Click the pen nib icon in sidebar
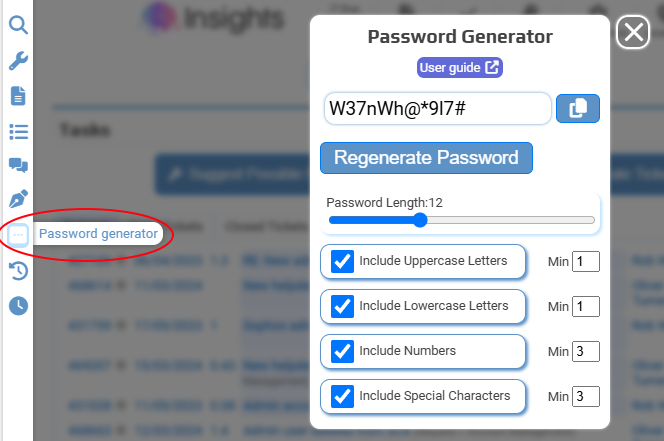 click(x=18, y=199)
